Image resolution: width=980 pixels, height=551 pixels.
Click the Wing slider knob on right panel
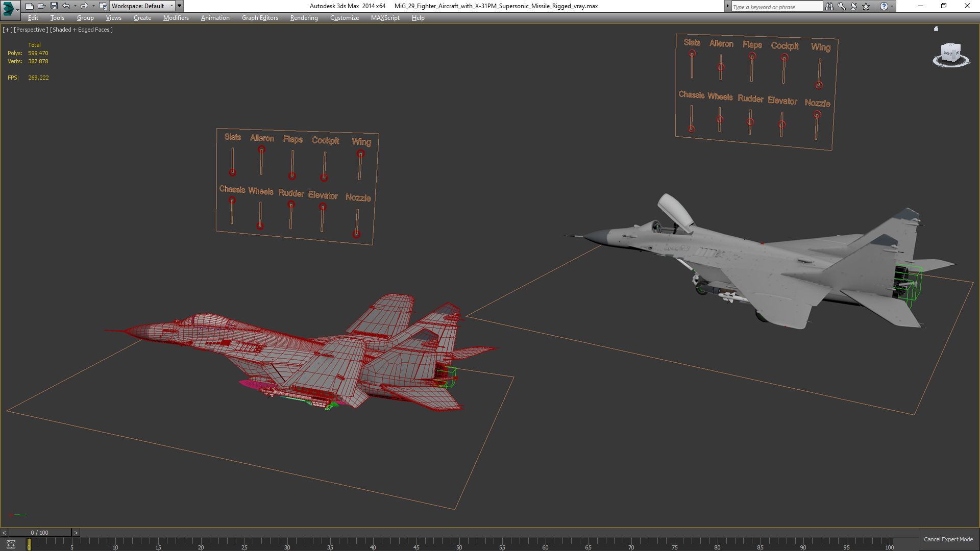819,85
